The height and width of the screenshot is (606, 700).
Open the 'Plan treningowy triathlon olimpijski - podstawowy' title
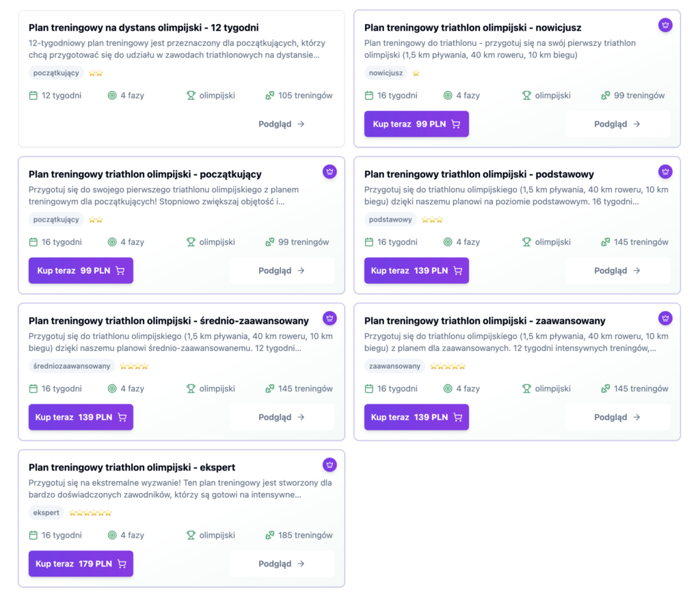(479, 174)
